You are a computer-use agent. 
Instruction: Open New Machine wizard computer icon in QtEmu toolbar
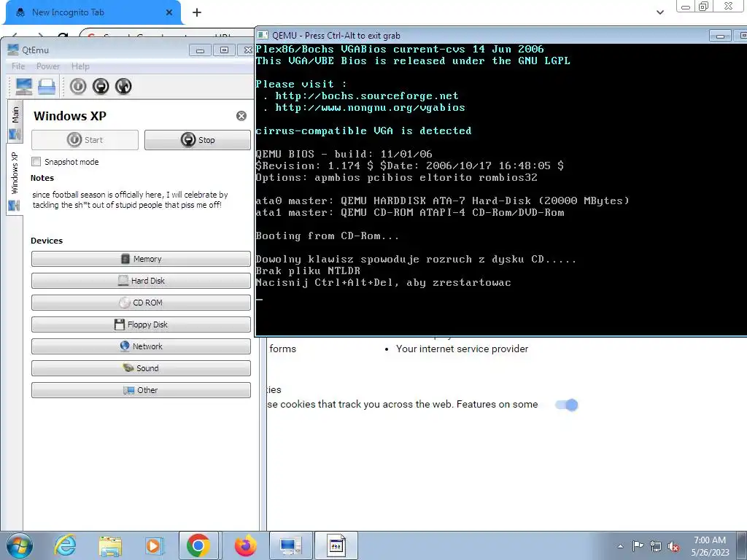24,86
